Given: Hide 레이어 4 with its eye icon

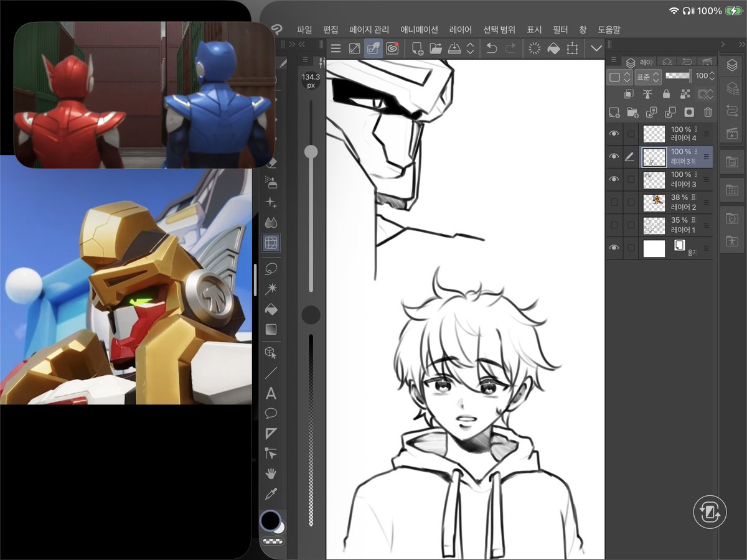Looking at the screenshot, I should [x=614, y=134].
